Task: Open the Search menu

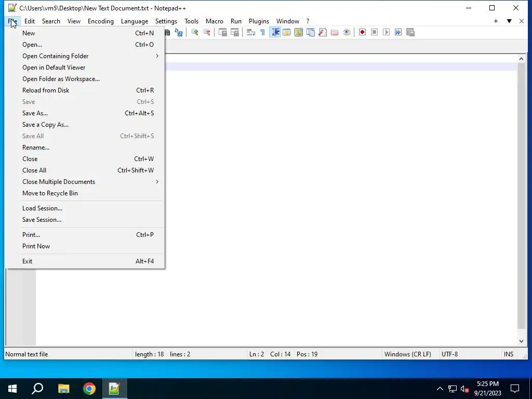Action: click(51, 21)
